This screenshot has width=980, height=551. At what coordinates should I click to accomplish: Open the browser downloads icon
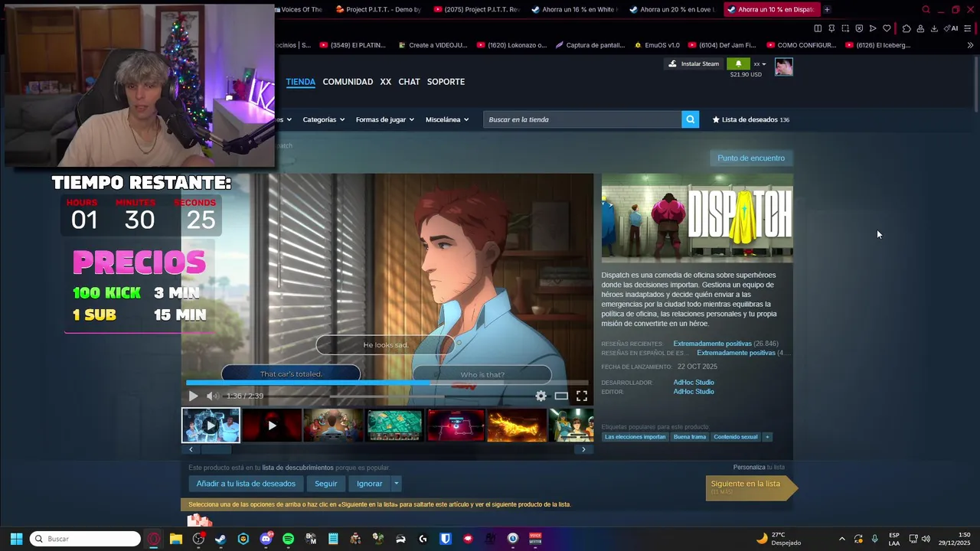(x=934, y=28)
